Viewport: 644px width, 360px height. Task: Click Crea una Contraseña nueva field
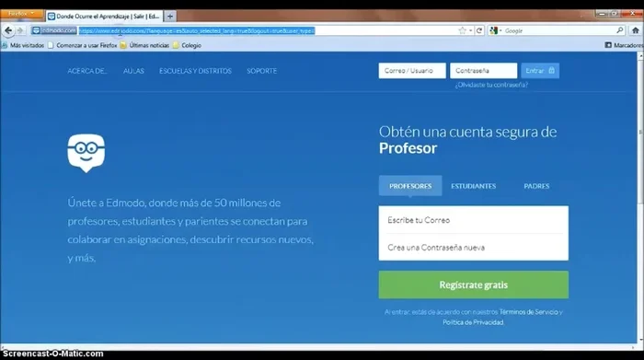coord(474,248)
